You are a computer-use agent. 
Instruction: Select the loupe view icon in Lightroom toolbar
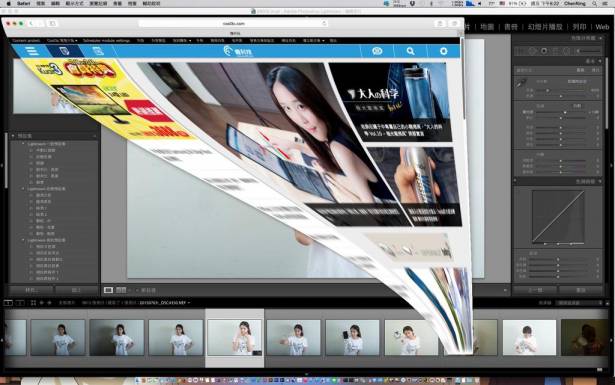pos(108,290)
